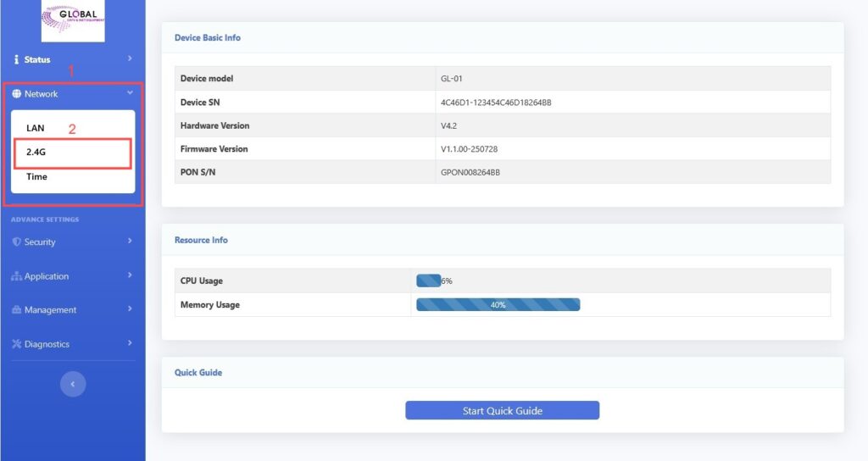This screenshot has width=868, height=461.
Task: Click the Management toolbox icon
Action: (x=17, y=310)
